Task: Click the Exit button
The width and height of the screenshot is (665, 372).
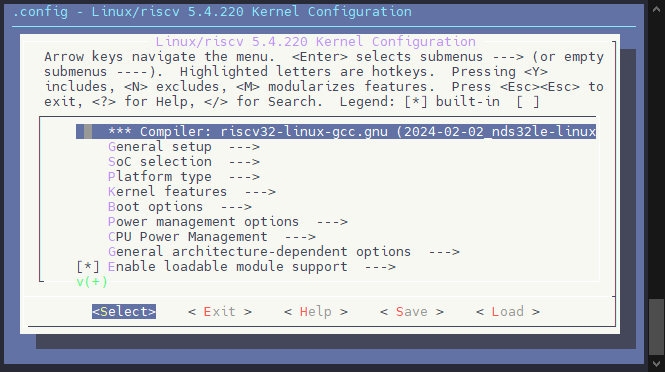Action: click(x=220, y=312)
